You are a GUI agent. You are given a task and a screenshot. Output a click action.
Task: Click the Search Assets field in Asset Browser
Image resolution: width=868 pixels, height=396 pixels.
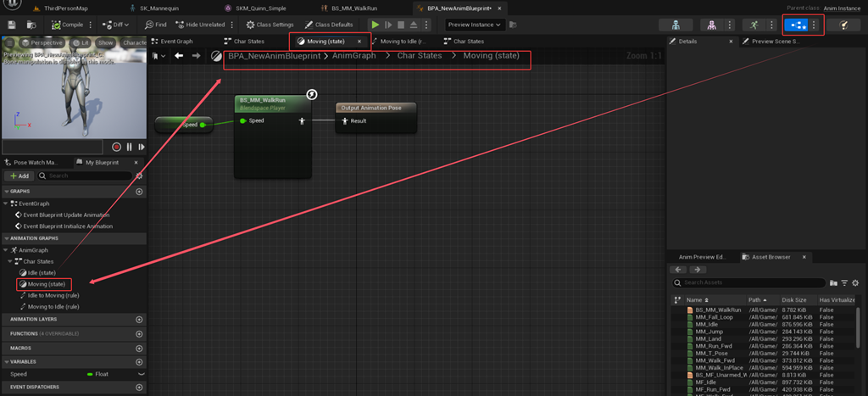click(x=749, y=282)
